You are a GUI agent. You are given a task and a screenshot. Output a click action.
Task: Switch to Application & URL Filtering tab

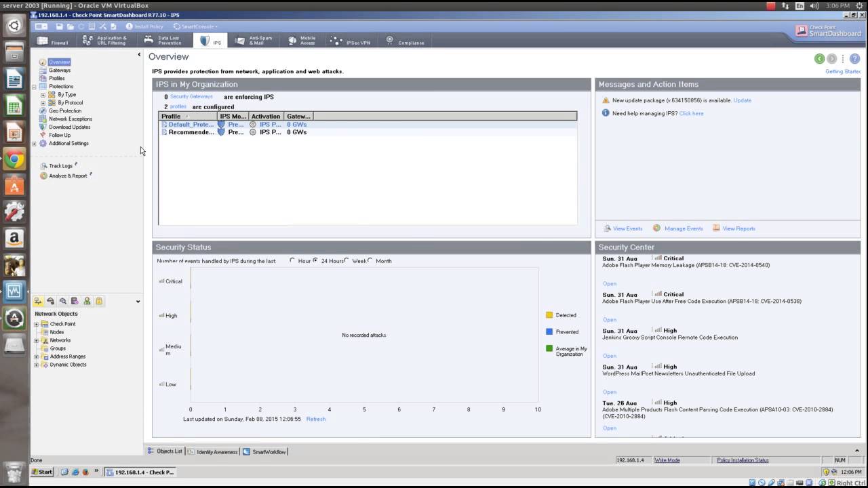pos(105,41)
